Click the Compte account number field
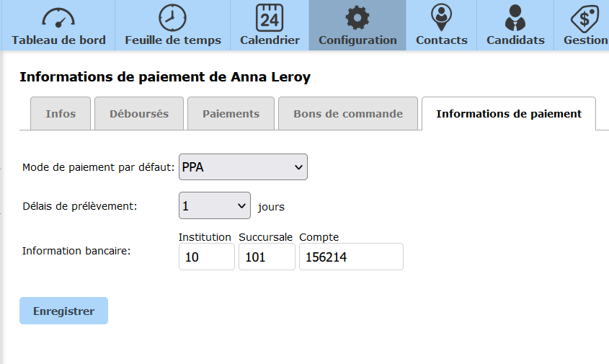This screenshot has height=364, width=609. 351,257
